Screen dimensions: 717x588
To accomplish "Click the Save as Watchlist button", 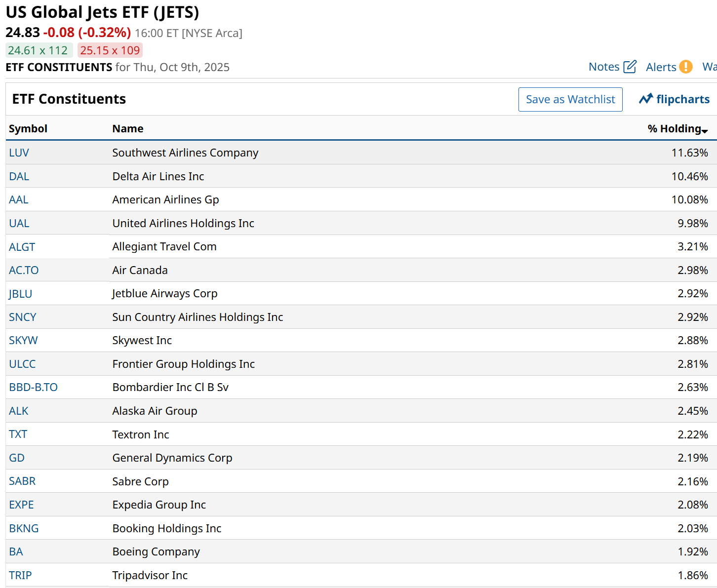I will pos(570,100).
